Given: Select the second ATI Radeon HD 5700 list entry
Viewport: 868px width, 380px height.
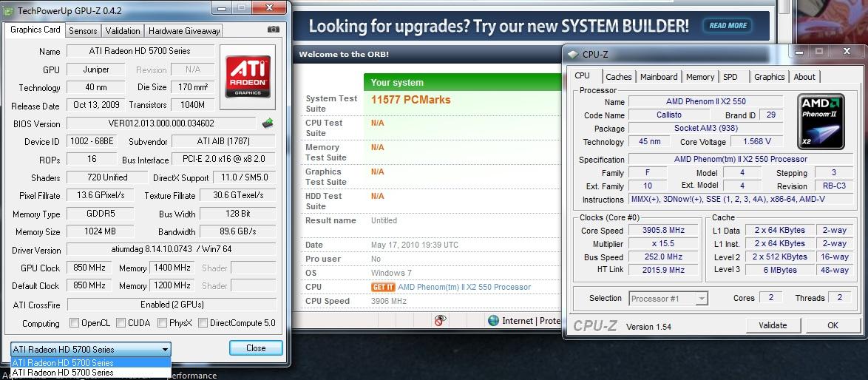Looking at the screenshot, I should 91,373.
